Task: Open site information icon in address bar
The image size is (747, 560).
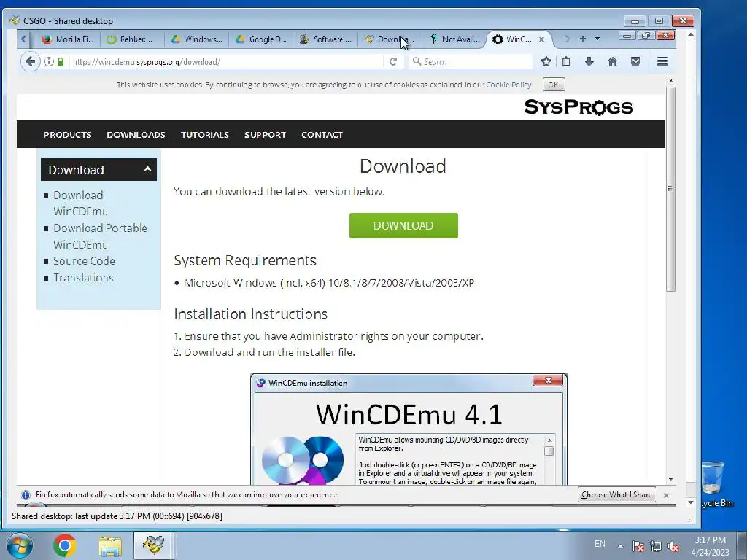Action: (x=49, y=61)
